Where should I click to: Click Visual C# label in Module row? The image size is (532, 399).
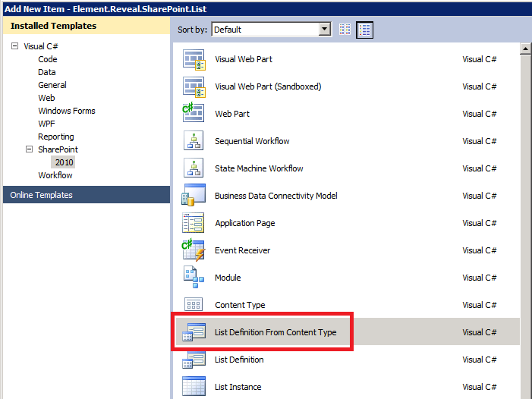coord(480,278)
